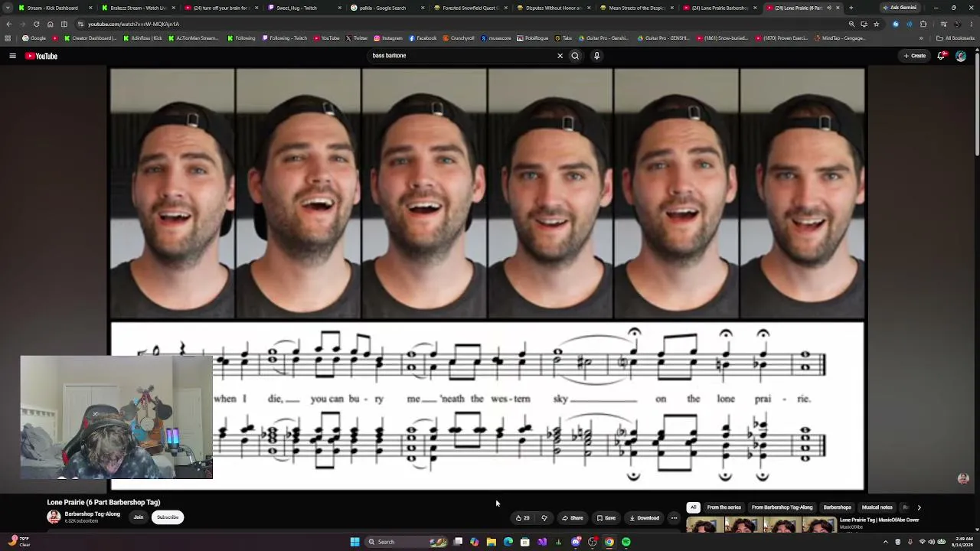The width and height of the screenshot is (980, 551).
Task: Open the musescore bookmark
Action: pyautogui.click(x=497, y=37)
